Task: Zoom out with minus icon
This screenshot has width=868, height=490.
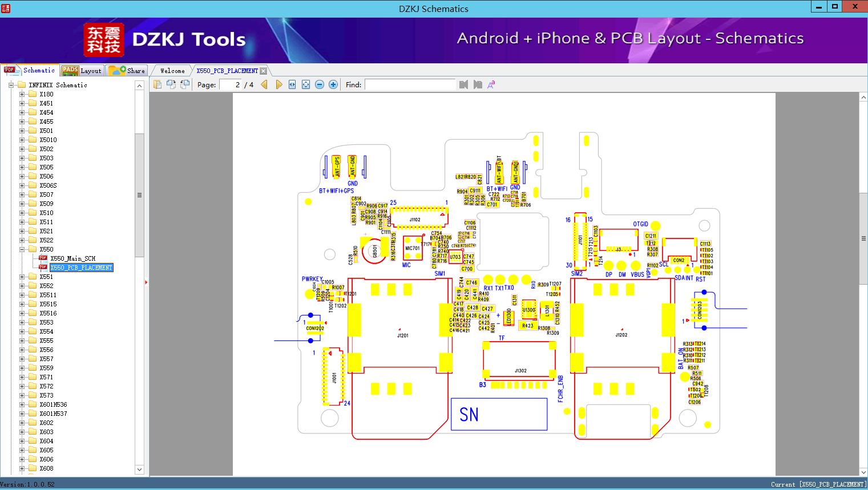Action: 320,84
